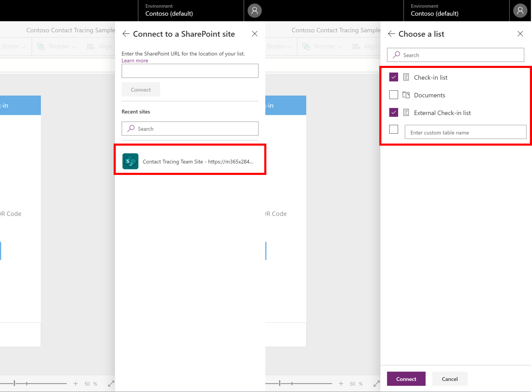Viewport: 532px width, 392px height.
Task: Go back from Connect to a SharePoint site panel
Action: click(126, 34)
